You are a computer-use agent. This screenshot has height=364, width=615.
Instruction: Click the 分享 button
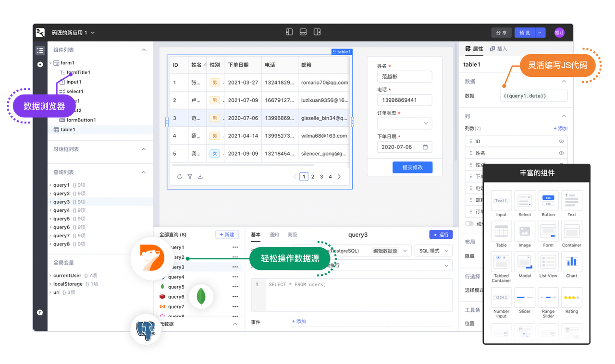501,33
